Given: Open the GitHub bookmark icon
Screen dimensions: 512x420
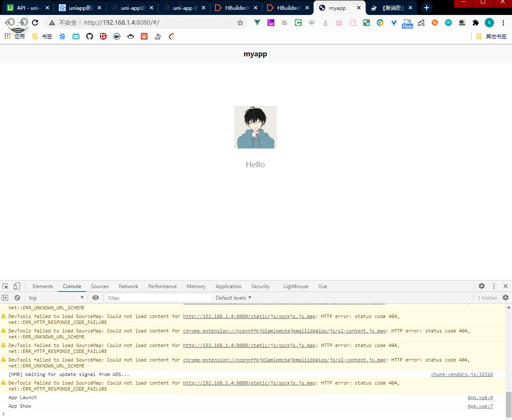Looking at the screenshot, I should click(x=89, y=36).
